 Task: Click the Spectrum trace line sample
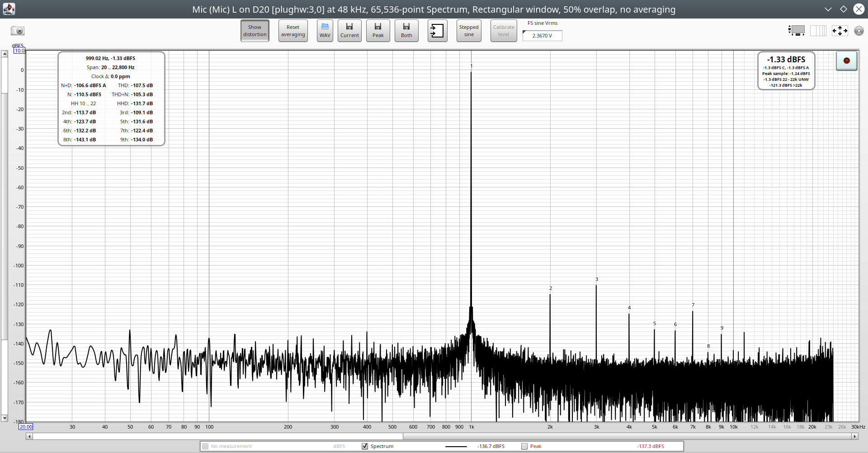click(x=456, y=447)
